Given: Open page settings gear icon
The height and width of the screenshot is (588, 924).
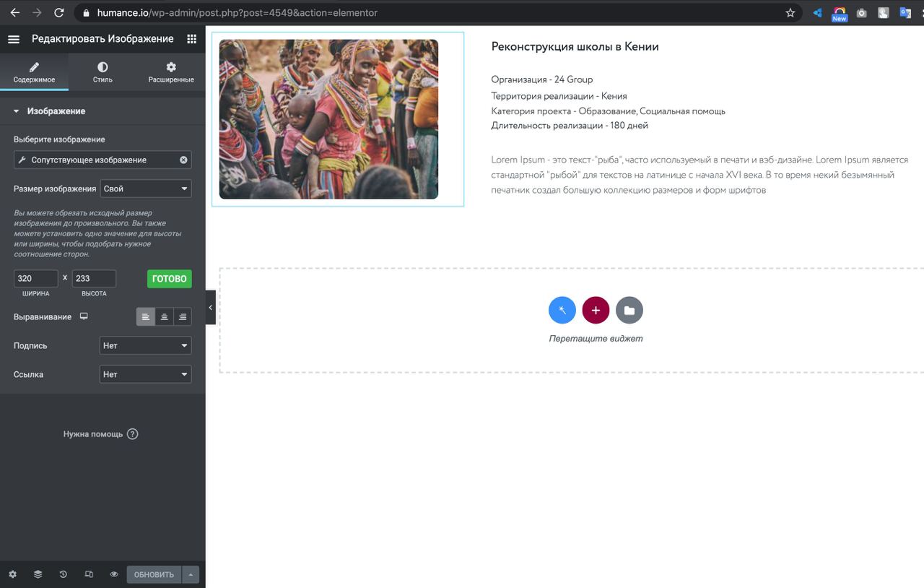Looking at the screenshot, I should point(12,574).
